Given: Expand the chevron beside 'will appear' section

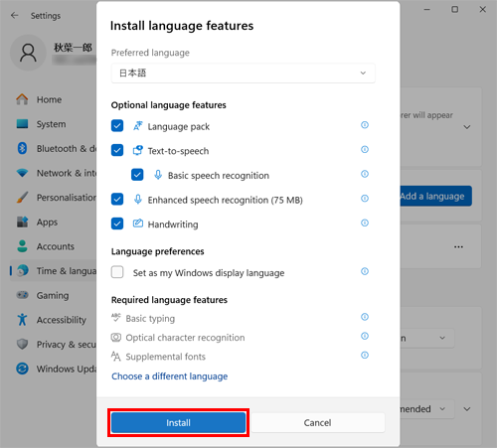Looking at the screenshot, I should tap(467, 127).
